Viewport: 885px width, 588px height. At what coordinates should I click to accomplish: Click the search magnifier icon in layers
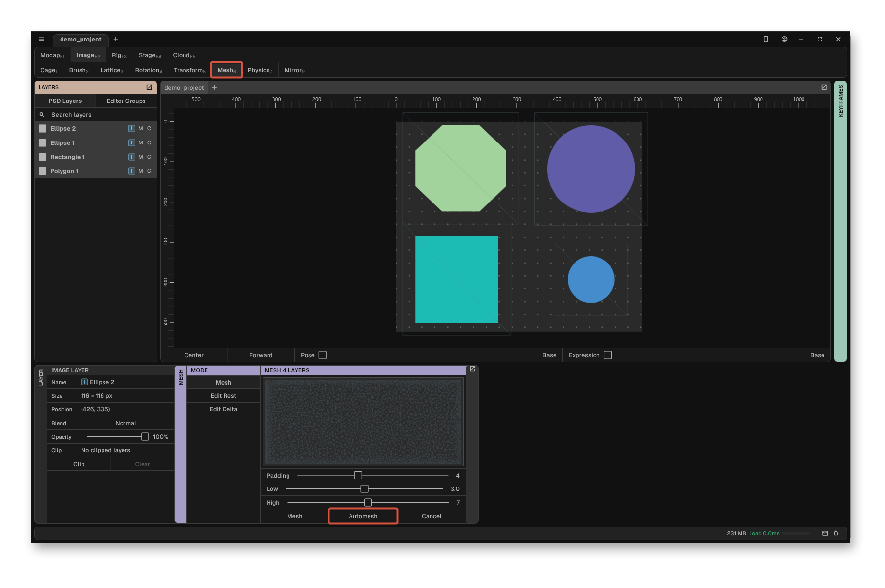[42, 115]
